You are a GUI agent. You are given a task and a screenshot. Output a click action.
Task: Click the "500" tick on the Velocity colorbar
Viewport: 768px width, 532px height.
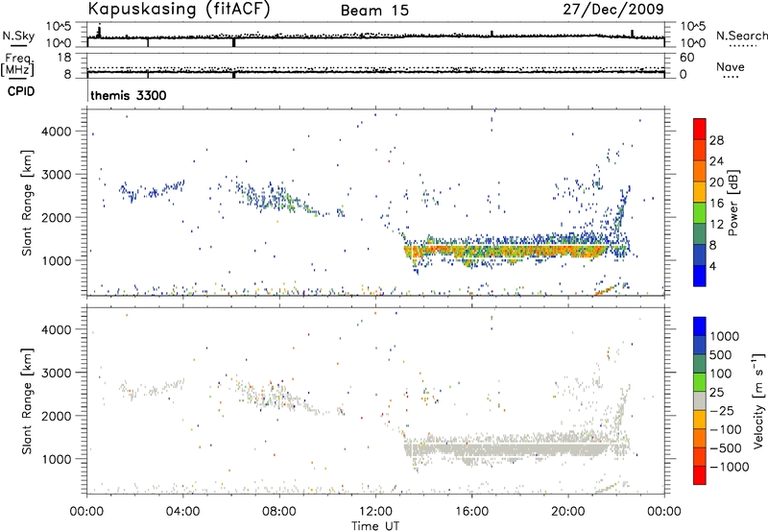coord(721,354)
